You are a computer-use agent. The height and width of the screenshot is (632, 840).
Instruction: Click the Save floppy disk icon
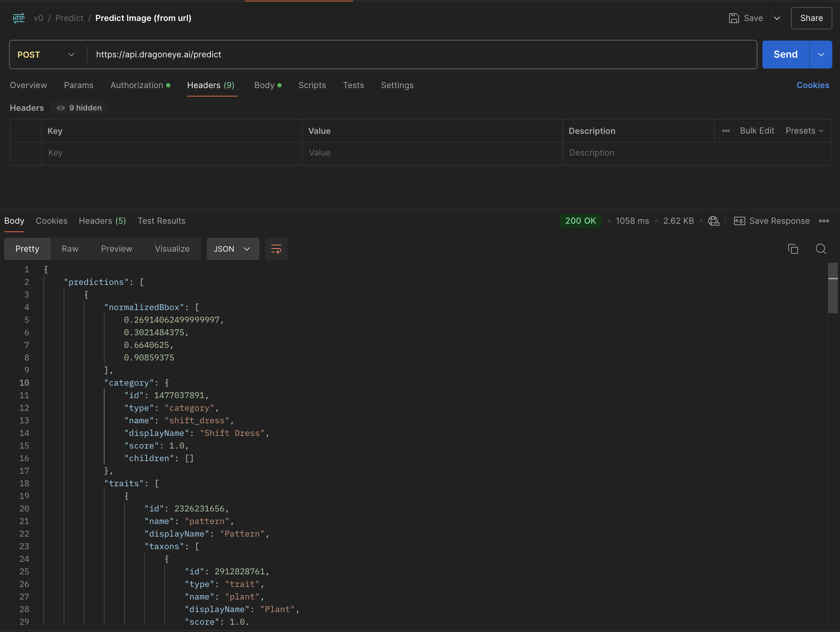click(734, 18)
